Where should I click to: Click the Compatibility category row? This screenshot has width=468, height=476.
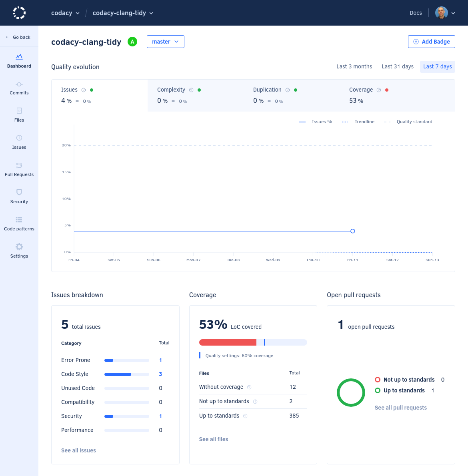[x=115, y=402]
